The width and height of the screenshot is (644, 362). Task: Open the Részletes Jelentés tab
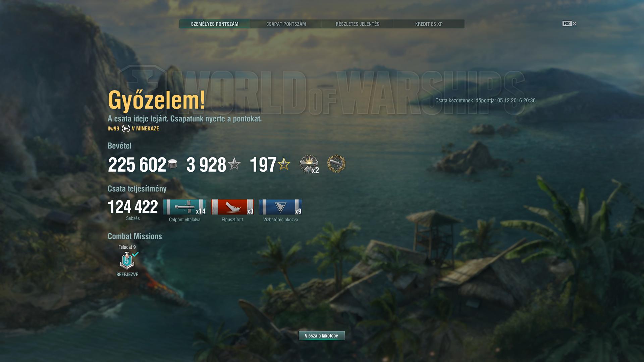point(357,24)
